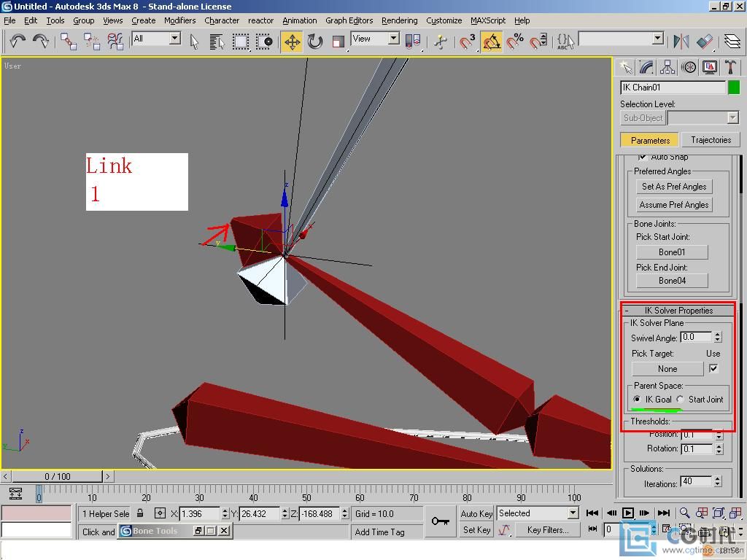
Task: Toggle the Selection Lock padlock
Action: tap(140, 513)
